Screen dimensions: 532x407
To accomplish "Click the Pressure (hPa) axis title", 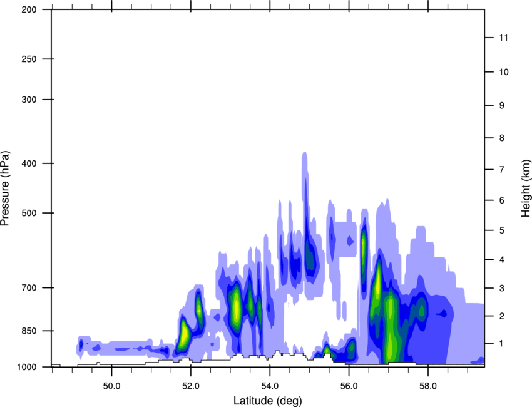I will [5, 188].
